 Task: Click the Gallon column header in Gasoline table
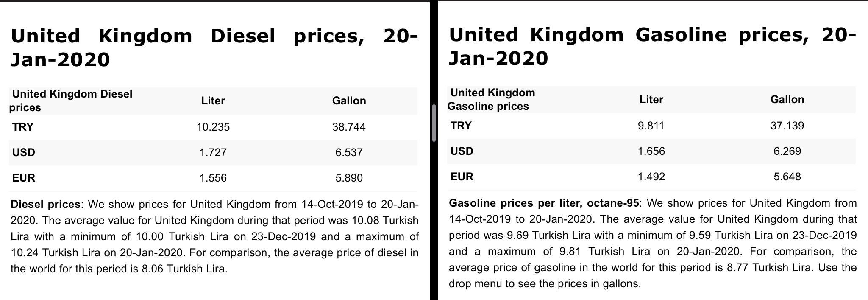pos(787,99)
